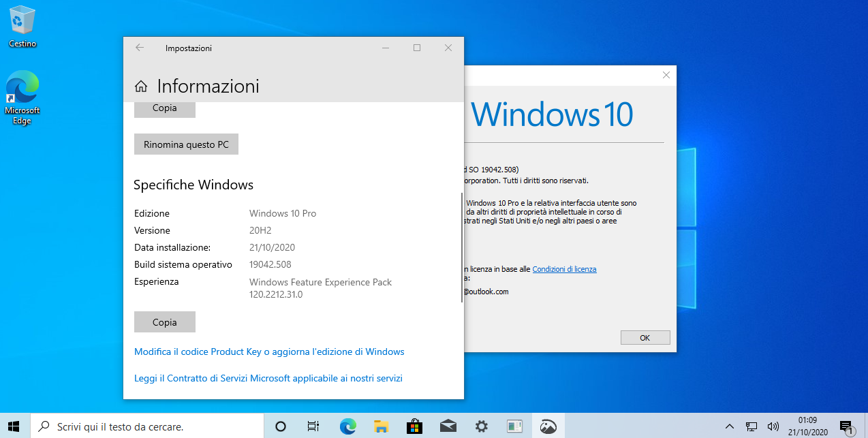Open Microsoft Store from the taskbar
The width and height of the screenshot is (868, 438).
(415, 426)
